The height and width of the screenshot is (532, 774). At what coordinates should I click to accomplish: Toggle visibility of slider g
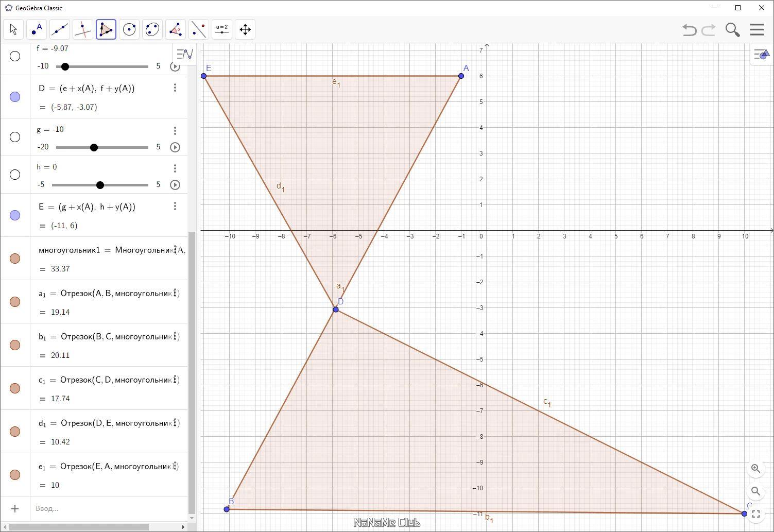(x=15, y=137)
